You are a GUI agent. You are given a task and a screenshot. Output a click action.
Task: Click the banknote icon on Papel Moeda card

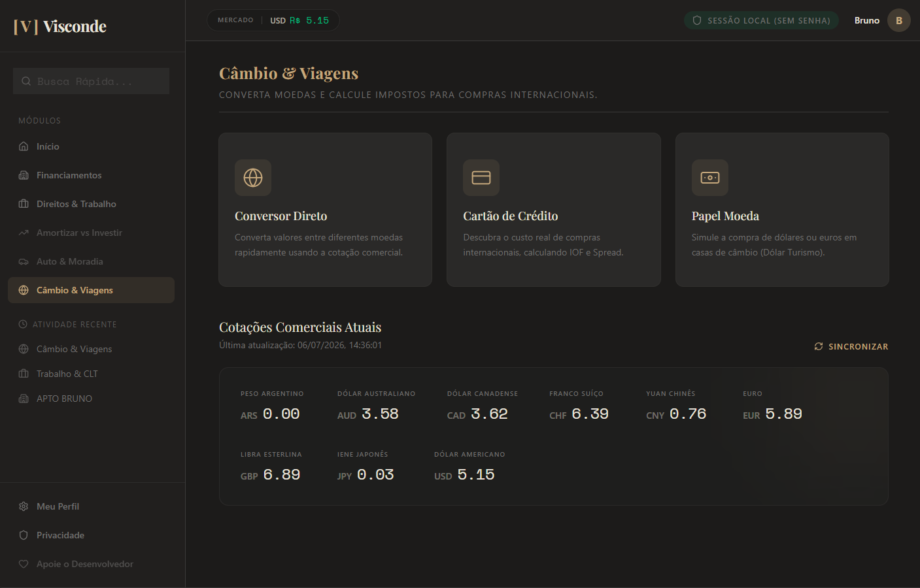pos(710,178)
